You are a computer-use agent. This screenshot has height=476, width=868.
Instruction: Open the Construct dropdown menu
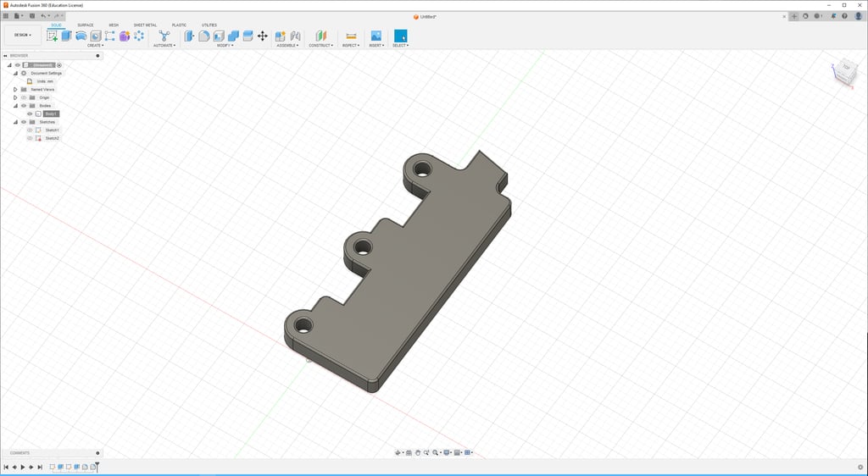(x=321, y=46)
